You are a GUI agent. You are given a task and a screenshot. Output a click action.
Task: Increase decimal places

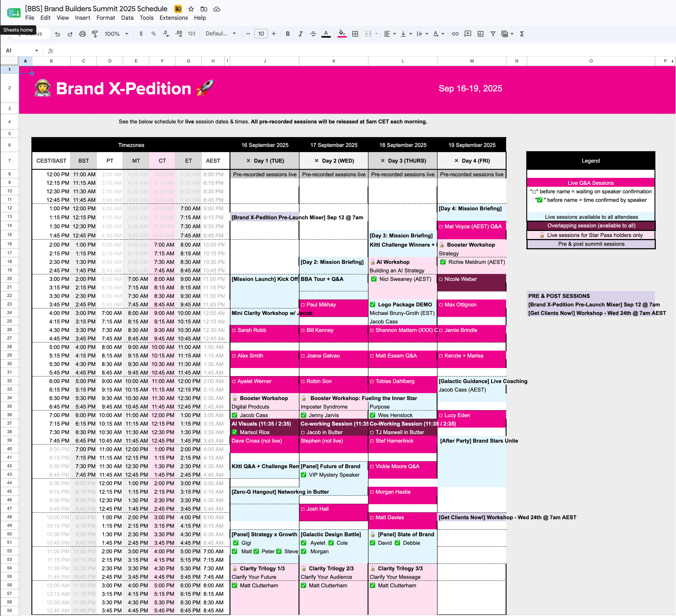point(179,34)
